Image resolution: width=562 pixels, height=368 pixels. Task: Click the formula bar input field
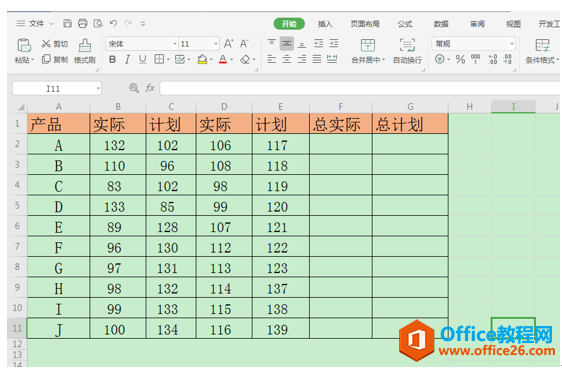coord(359,88)
